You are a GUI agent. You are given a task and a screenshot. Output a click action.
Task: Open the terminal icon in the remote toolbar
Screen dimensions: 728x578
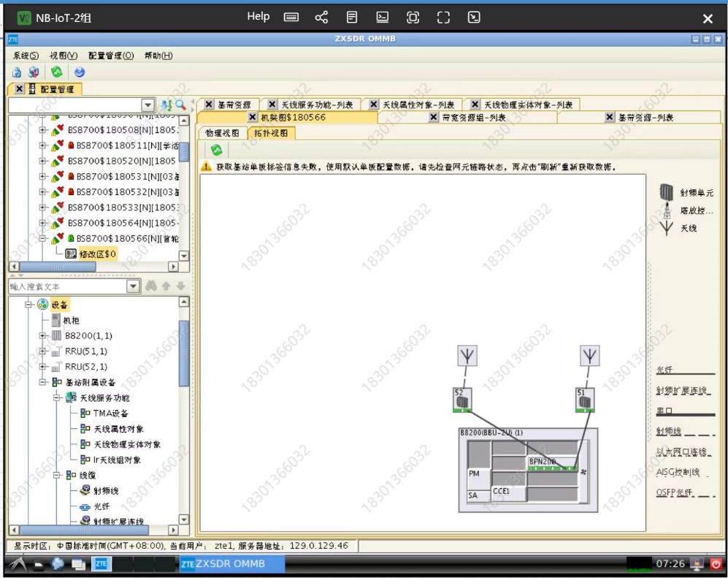point(382,18)
